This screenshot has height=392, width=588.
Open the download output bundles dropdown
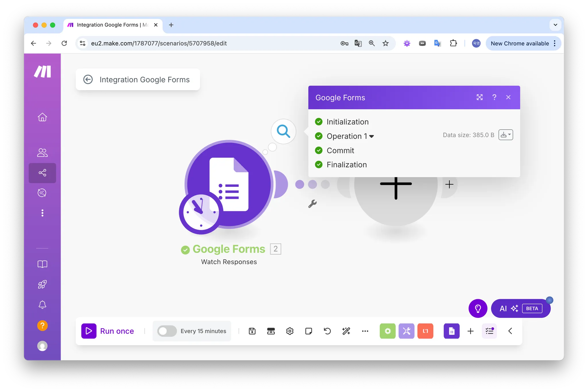click(x=506, y=135)
